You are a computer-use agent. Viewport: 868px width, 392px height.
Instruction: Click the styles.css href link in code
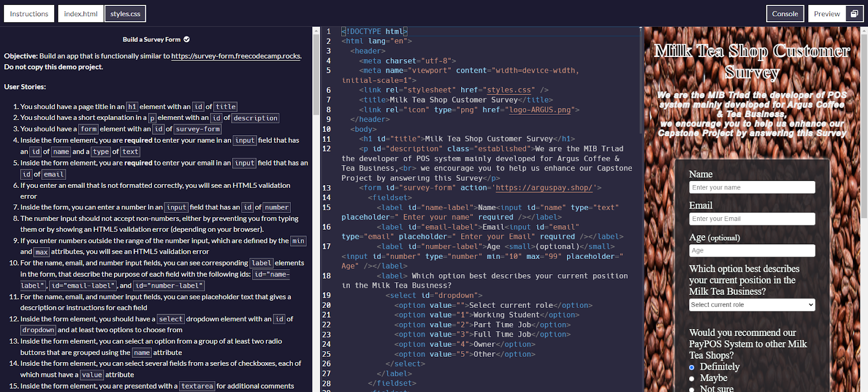point(509,90)
